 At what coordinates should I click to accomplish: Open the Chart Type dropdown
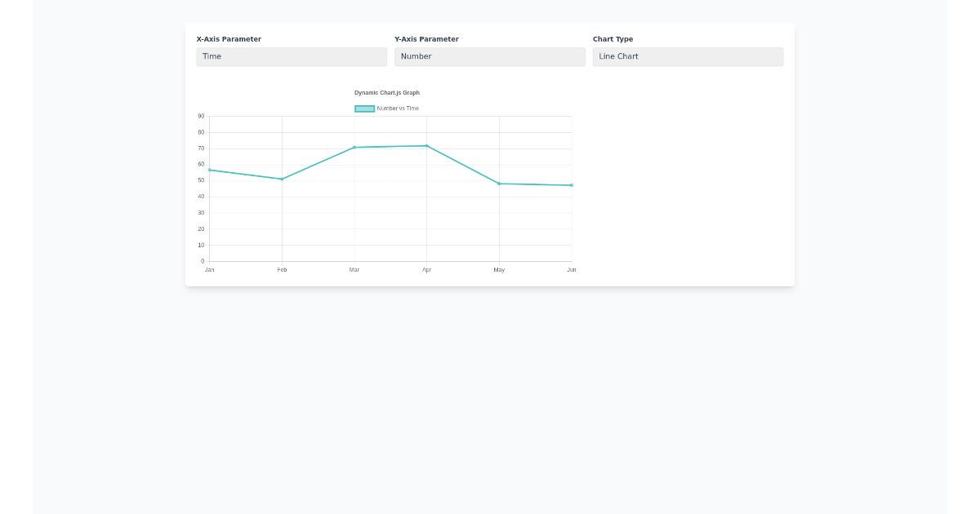687,56
